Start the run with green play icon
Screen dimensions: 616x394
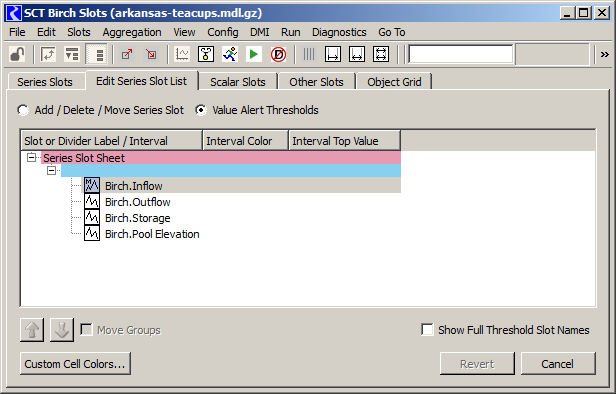pos(254,54)
